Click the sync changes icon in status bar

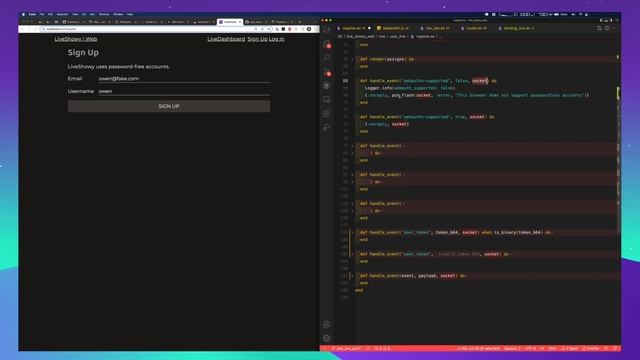point(368,349)
